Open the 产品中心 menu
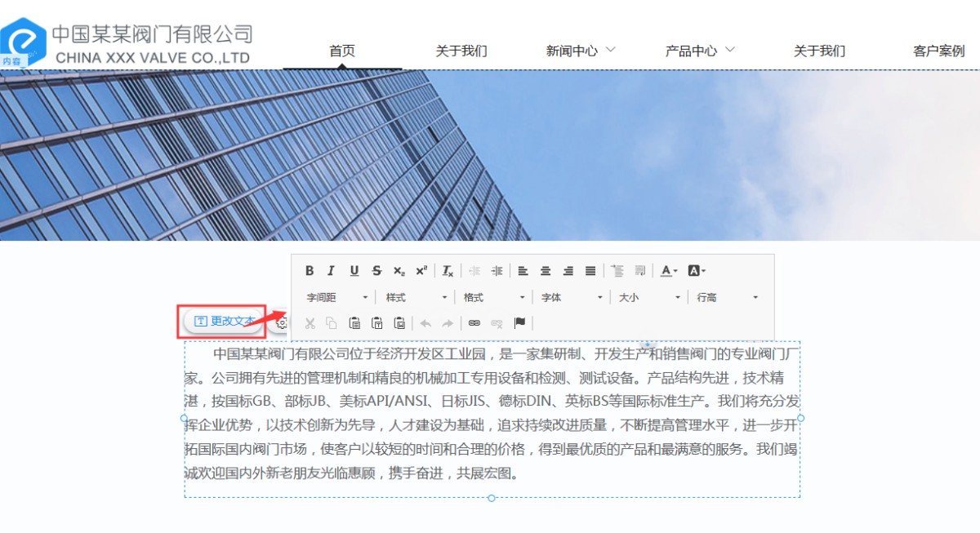Screen dimensions: 980x533 (x=691, y=51)
